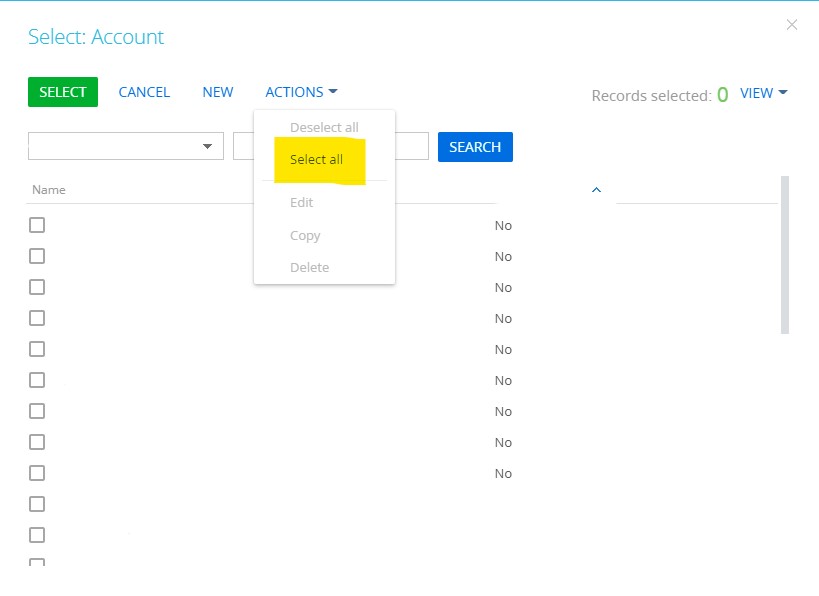Screen dimensions: 819x596
Task: Sort by the Name column header
Action: point(49,190)
